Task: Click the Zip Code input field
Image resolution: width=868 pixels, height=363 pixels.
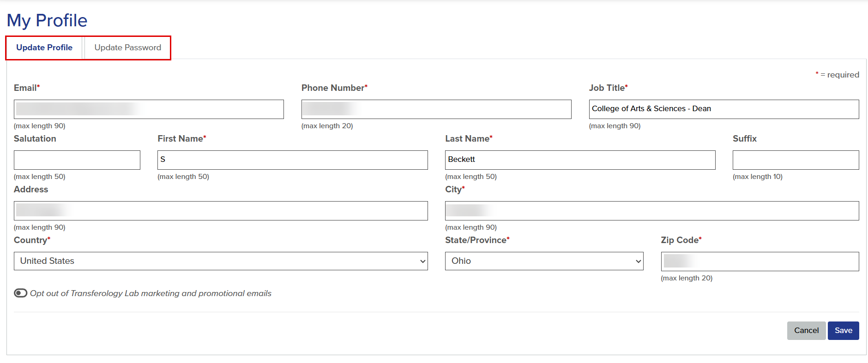Action: (760, 261)
